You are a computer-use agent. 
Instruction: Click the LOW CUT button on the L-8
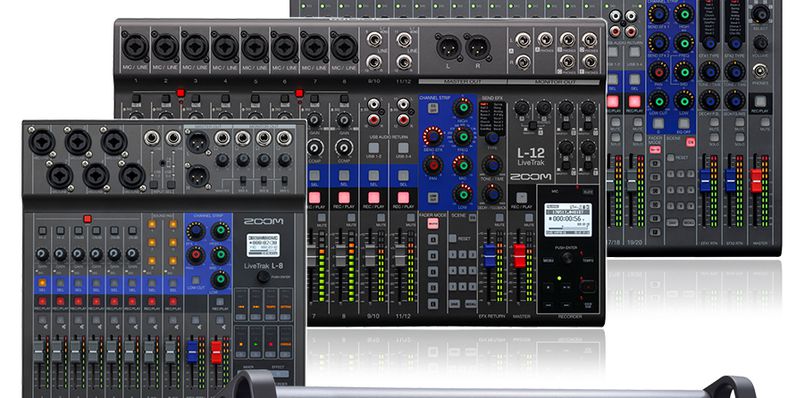pyautogui.click(x=196, y=281)
